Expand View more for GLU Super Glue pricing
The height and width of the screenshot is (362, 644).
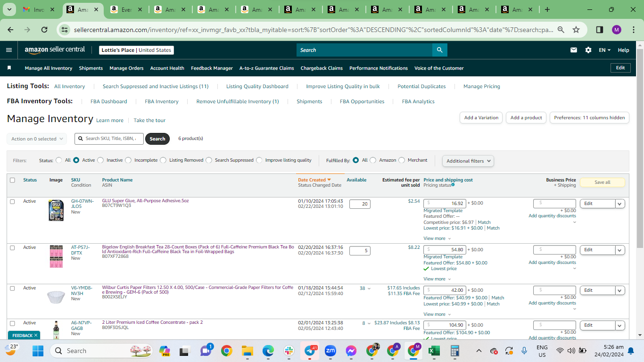pos(437,239)
